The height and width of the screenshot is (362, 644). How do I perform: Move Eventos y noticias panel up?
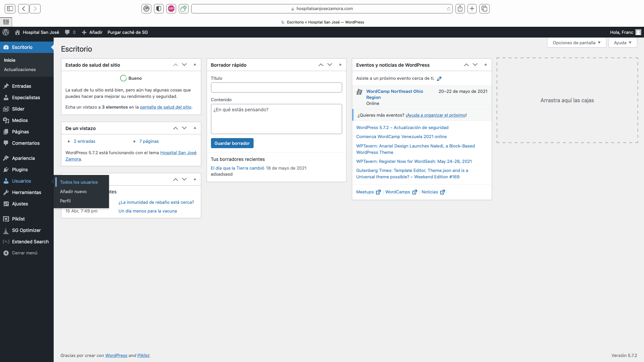[466, 65]
